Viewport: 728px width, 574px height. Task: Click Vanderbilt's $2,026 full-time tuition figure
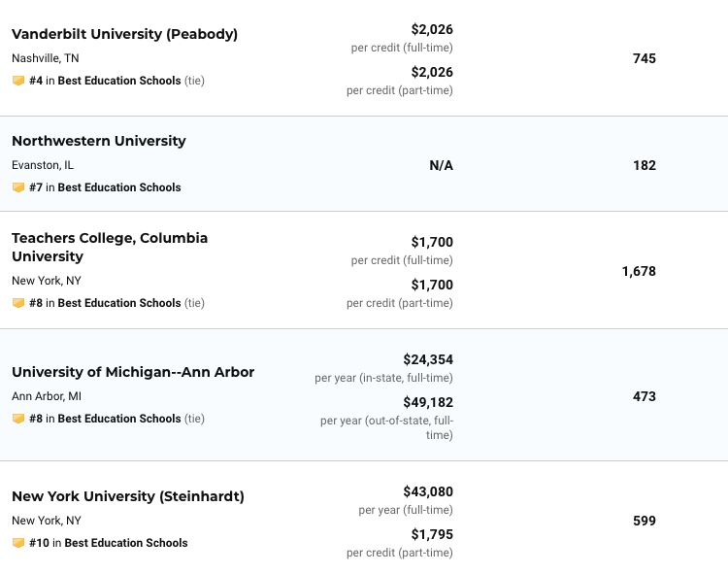pos(432,29)
